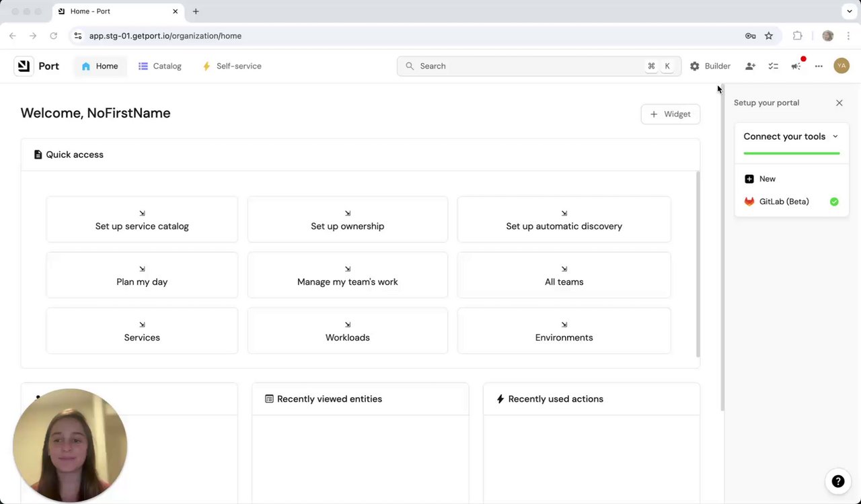Open the Builder settings
The height and width of the screenshot is (504, 861).
(710, 66)
